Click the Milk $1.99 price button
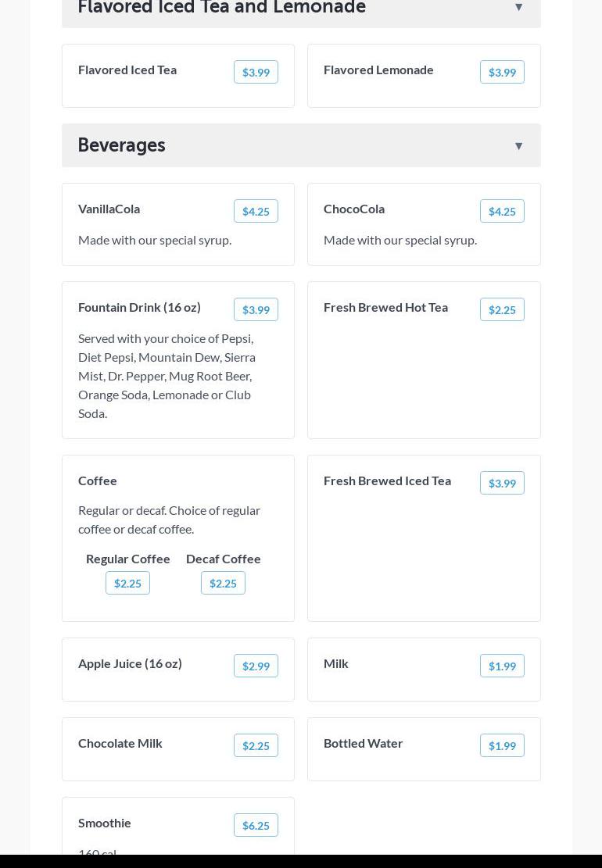The width and height of the screenshot is (602, 868). [x=502, y=666]
